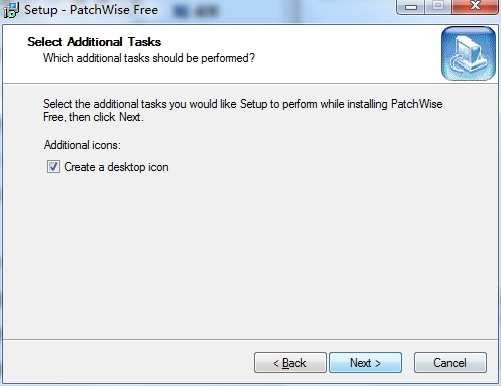Click the separator line above the buttons
Screen dimensions: 501x386
[x=250, y=340]
